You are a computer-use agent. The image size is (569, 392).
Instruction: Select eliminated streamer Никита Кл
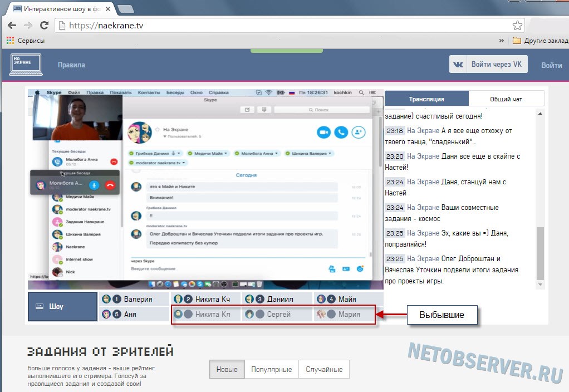click(x=206, y=314)
